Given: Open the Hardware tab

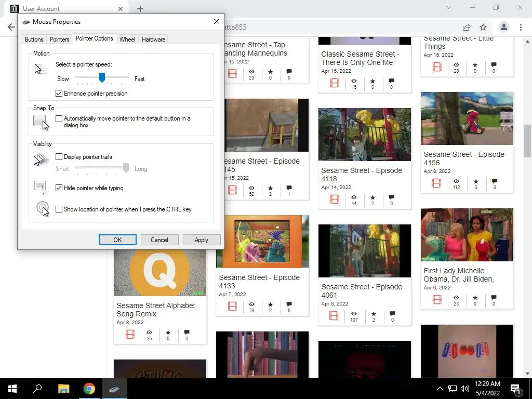Looking at the screenshot, I should click(153, 39).
